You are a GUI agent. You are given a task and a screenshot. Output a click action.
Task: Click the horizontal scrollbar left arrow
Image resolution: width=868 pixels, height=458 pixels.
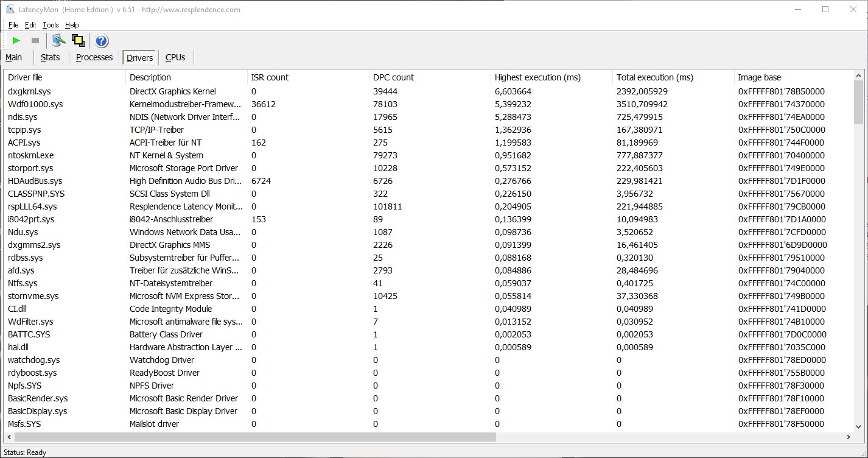pyautogui.click(x=9, y=437)
